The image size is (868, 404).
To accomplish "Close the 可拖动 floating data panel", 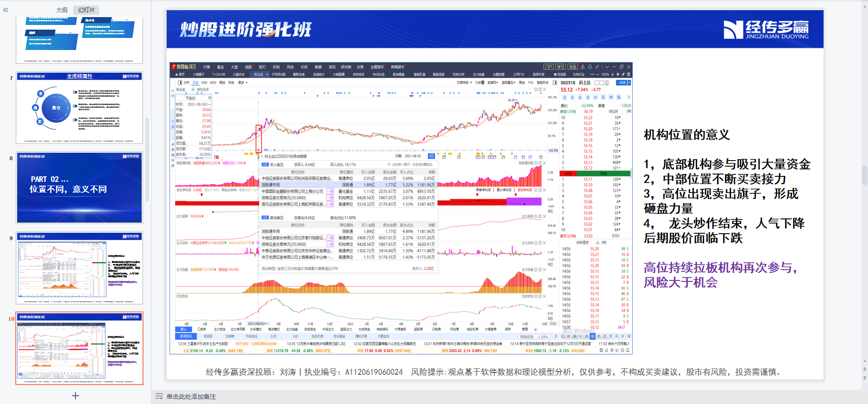I will coord(209,98).
